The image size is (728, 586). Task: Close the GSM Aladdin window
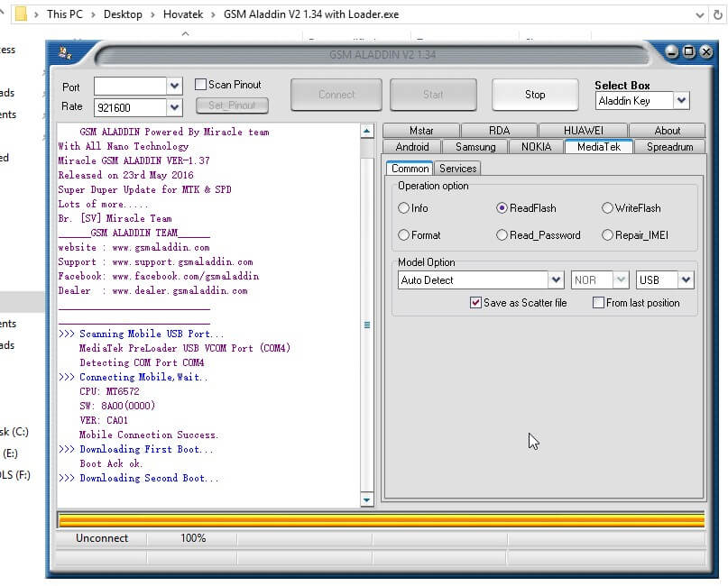pyautogui.click(x=706, y=52)
